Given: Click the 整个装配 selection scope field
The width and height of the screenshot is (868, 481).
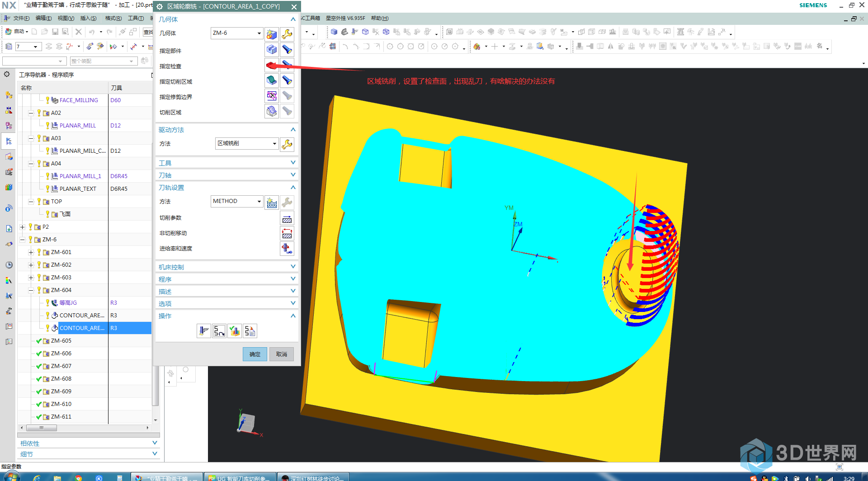Looking at the screenshot, I should click(x=104, y=61).
